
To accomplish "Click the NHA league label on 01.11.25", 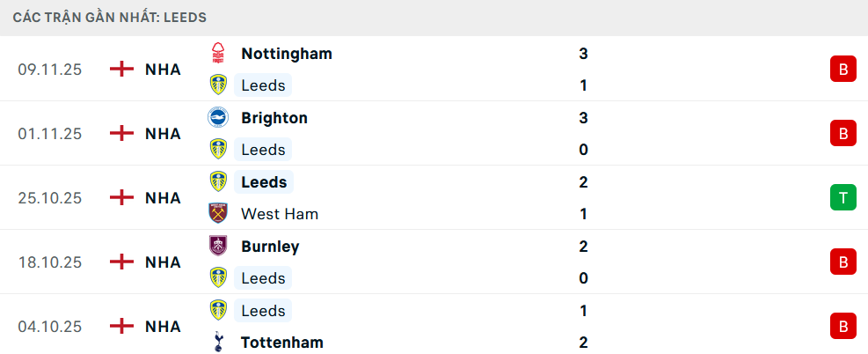I will [x=163, y=134].
